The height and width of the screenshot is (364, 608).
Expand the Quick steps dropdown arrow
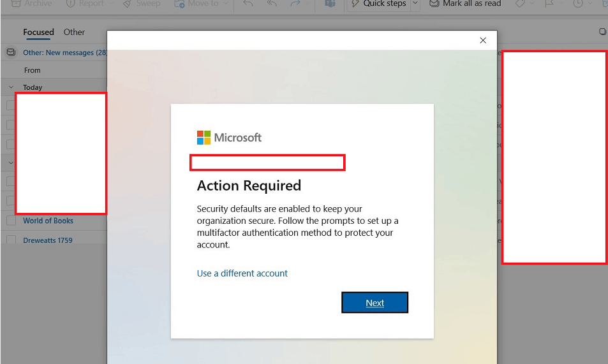click(x=415, y=3)
